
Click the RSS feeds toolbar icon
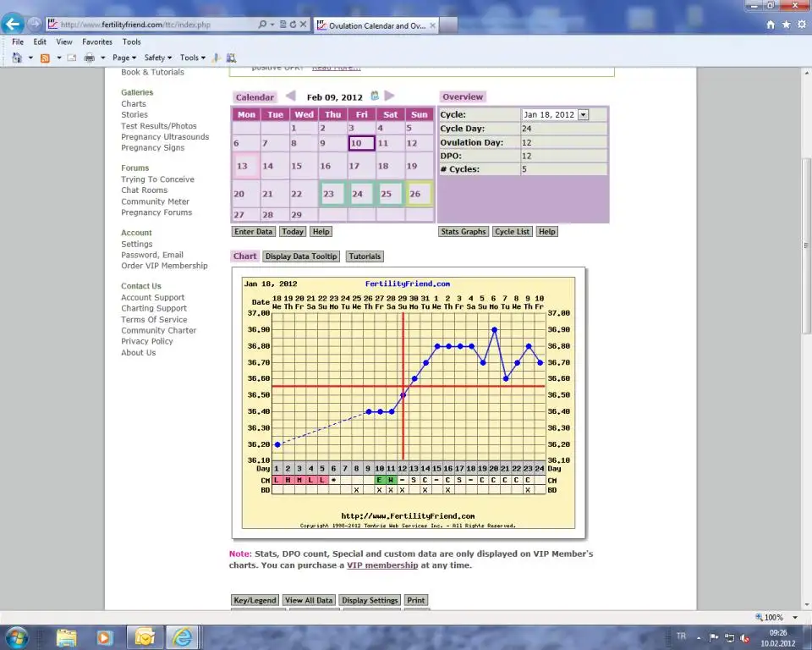point(45,58)
